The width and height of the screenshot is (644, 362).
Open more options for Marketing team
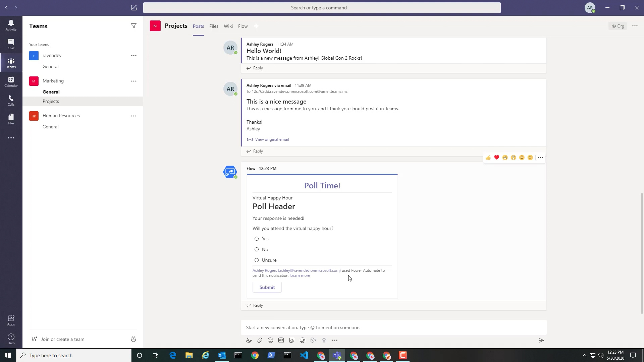(134, 81)
